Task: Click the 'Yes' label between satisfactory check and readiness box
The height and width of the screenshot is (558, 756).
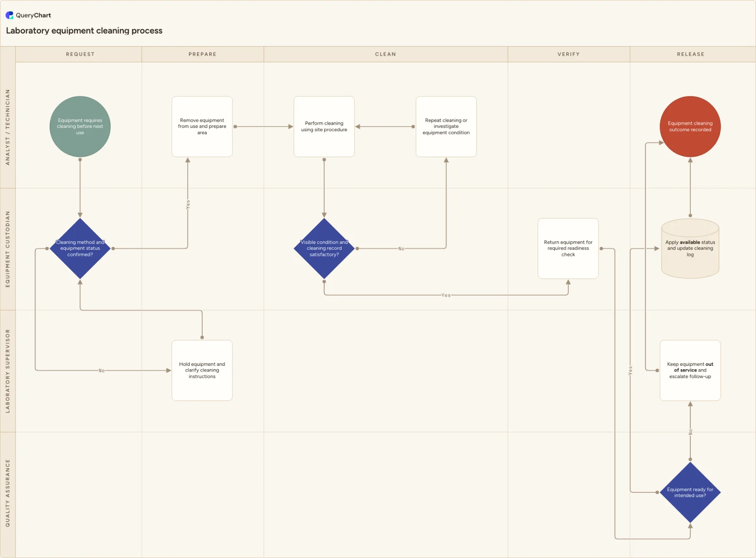Action: click(x=446, y=296)
